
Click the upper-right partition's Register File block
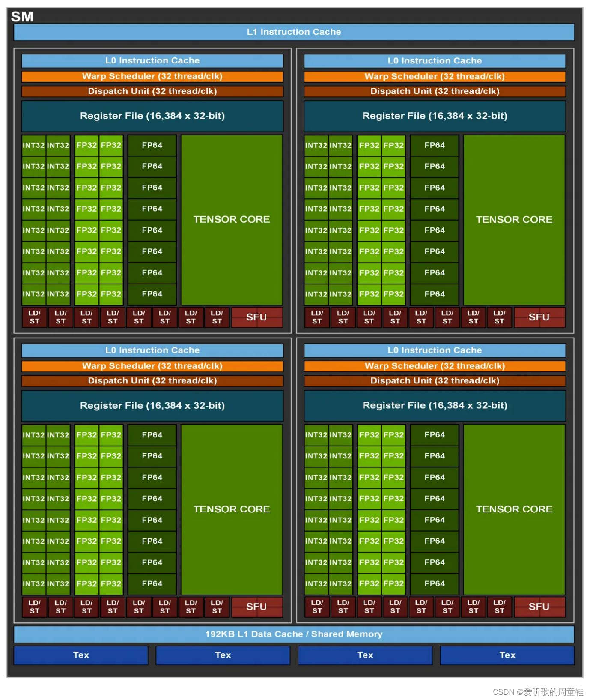(435, 116)
